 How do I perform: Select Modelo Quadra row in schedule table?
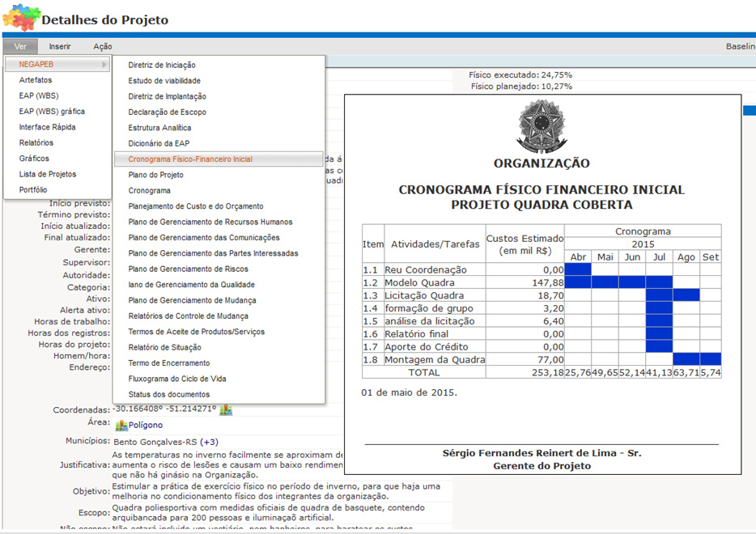[x=542, y=282]
